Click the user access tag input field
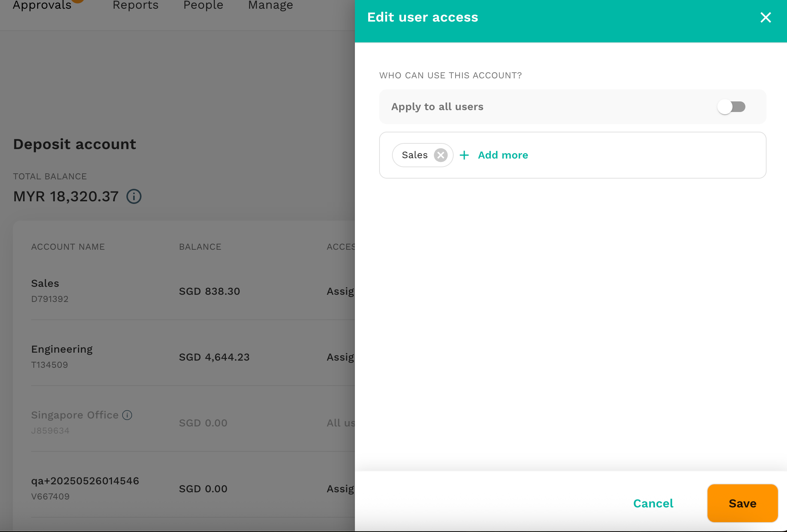 624,155
